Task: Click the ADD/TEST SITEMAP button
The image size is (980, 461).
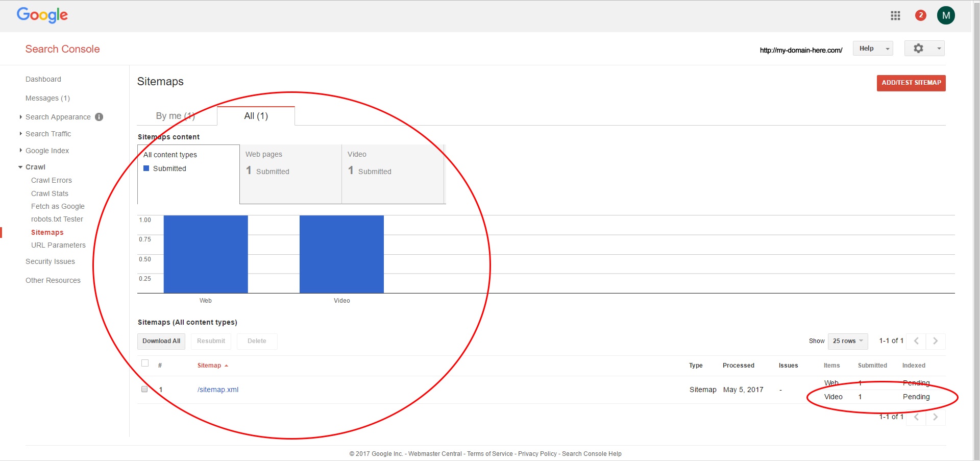Action: coord(911,83)
